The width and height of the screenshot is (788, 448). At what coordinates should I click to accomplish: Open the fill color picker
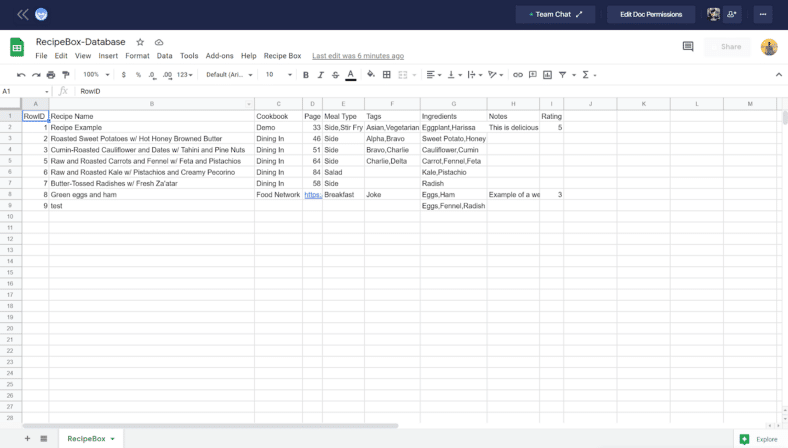click(x=371, y=74)
